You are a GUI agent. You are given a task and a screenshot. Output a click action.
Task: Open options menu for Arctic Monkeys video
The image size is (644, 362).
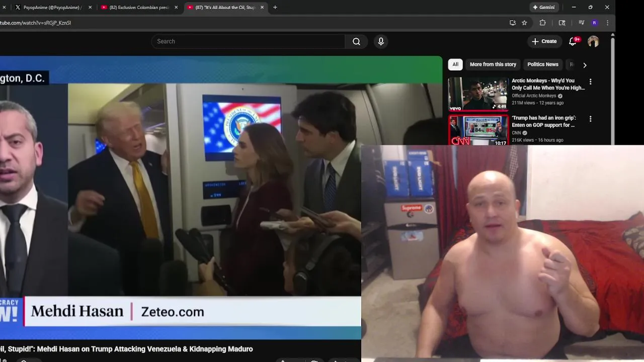click(x=590, y=81)
